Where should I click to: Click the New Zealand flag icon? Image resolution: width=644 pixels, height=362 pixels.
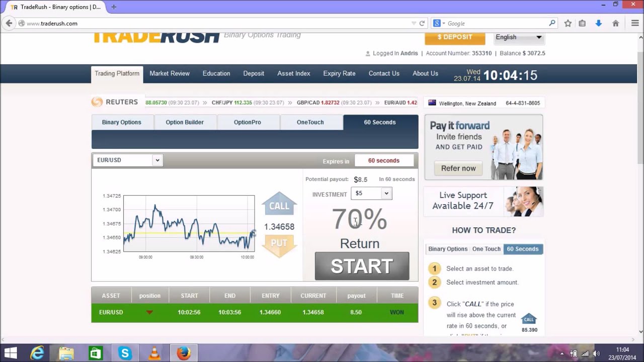coord(432,103)
